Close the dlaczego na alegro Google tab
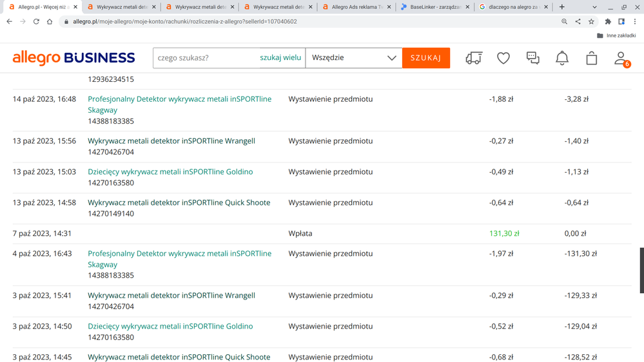This screenshot has width=644, height=362. coord(546,7)
